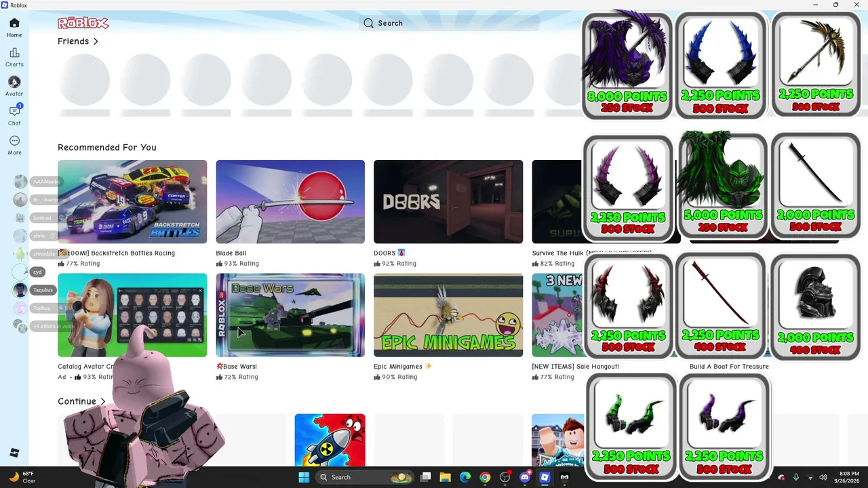Click the "[NEW ITEMS] Sale Hangout!" title

coord(576,367)
